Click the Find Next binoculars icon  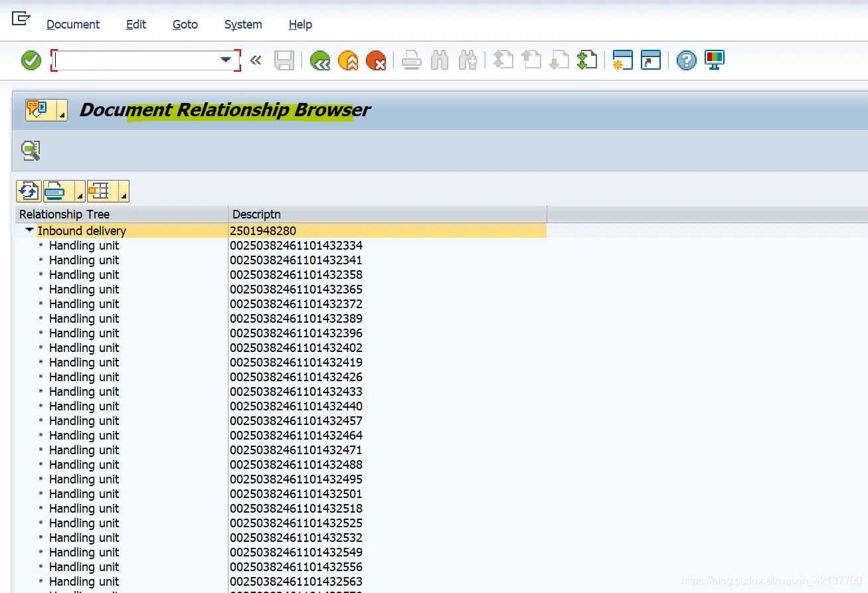click(x=468, y=60)
